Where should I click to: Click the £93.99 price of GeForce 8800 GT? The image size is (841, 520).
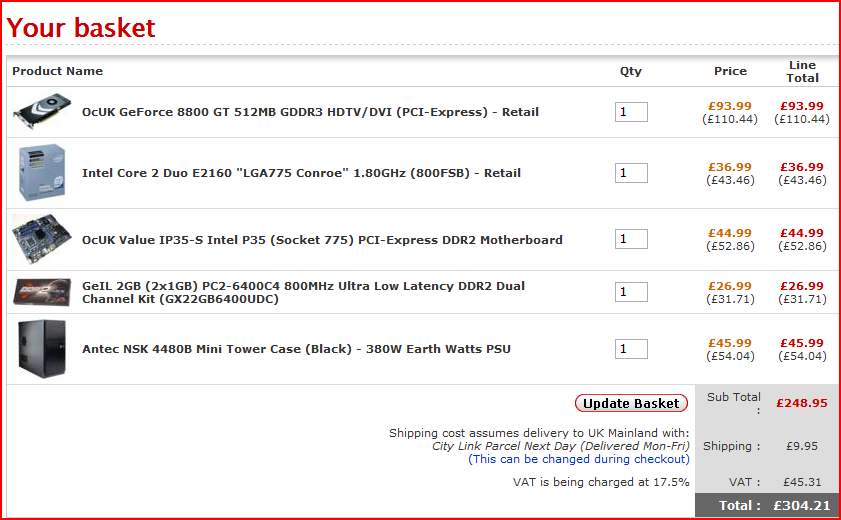(x=730, y=106)
